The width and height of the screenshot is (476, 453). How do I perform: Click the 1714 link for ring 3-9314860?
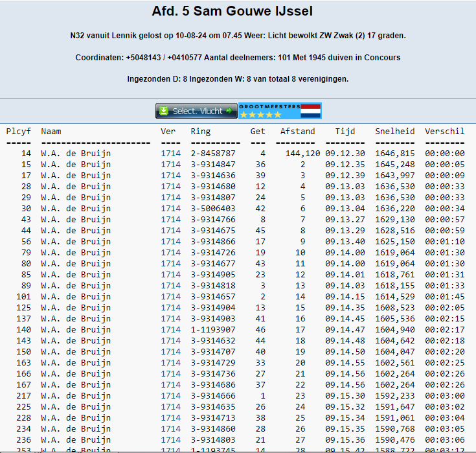pos(171,429)
